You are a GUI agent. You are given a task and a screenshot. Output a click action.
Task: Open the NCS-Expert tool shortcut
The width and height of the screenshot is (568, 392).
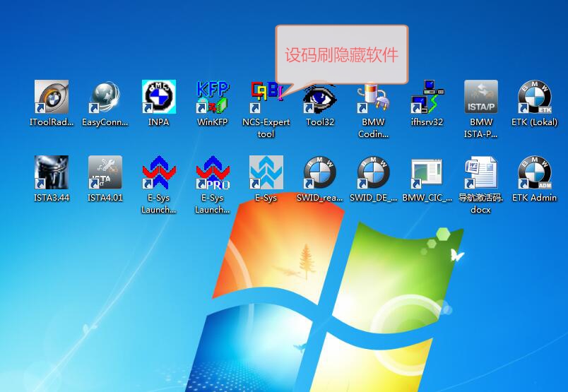(x=266, y=97)
